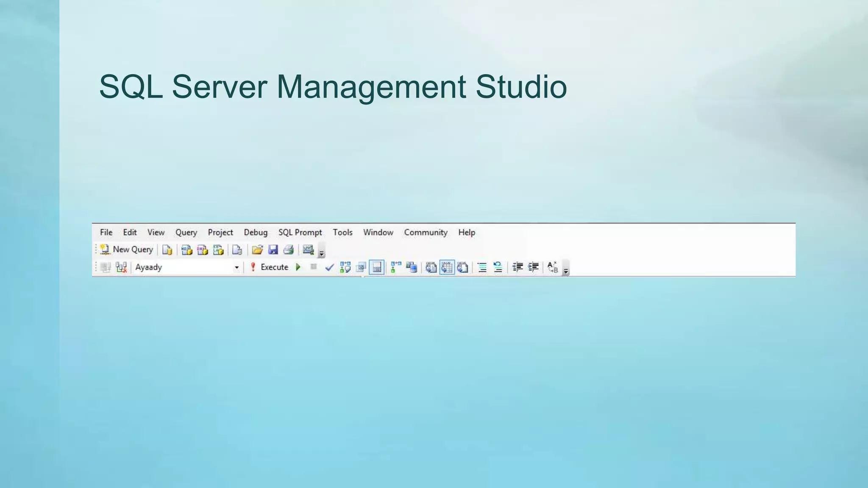The height and width of the screenshot is (488, 868).
Task: Click Uncomment Selected Lines icon
Action: (498, 267)
